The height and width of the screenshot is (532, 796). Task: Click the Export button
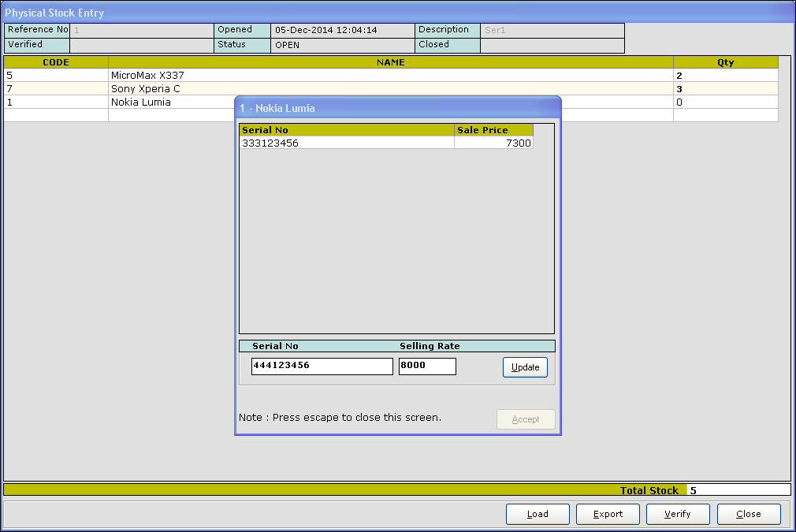608,514
